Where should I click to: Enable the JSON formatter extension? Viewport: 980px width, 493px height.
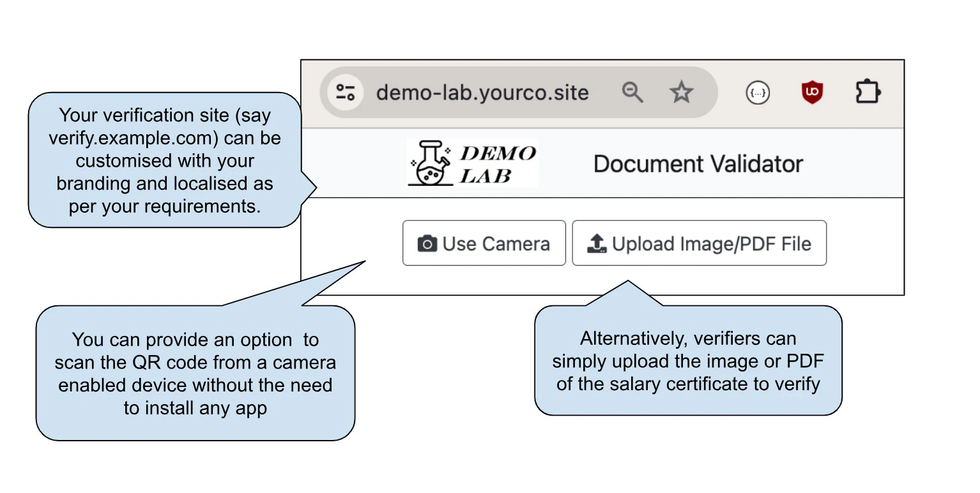(758, 92)
